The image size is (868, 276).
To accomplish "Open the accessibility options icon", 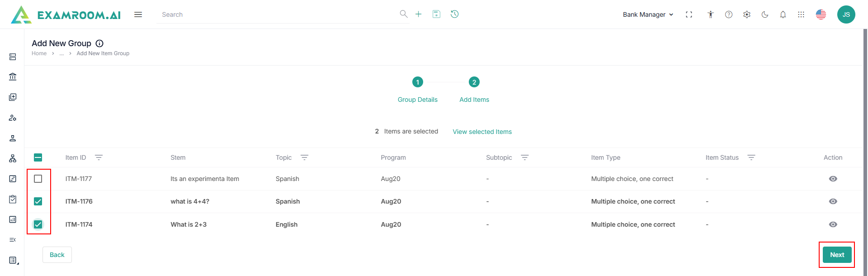I will click(711, 14).
